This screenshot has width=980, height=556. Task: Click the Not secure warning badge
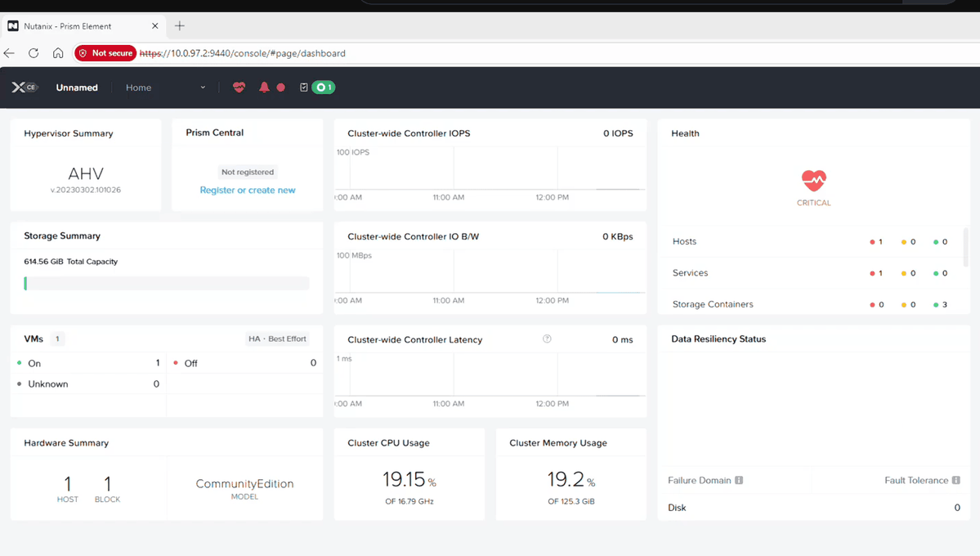[105, 53]
